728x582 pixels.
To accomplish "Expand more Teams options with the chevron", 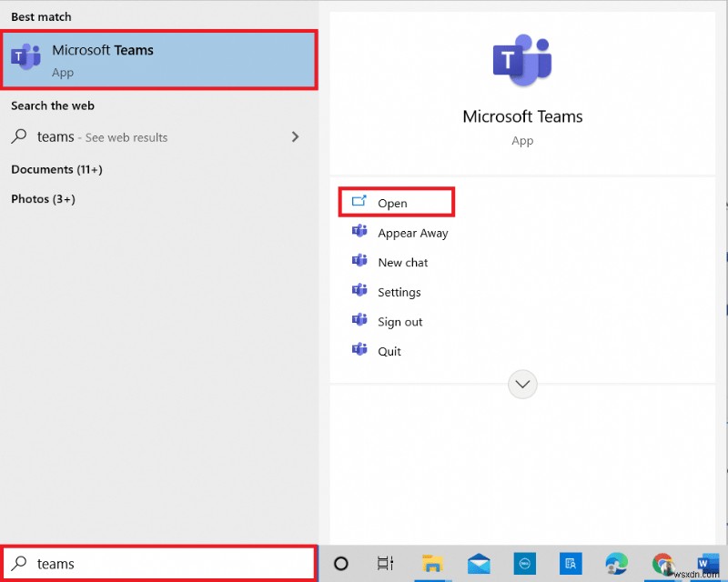I will pyautogui.click(x=522, y=384).
